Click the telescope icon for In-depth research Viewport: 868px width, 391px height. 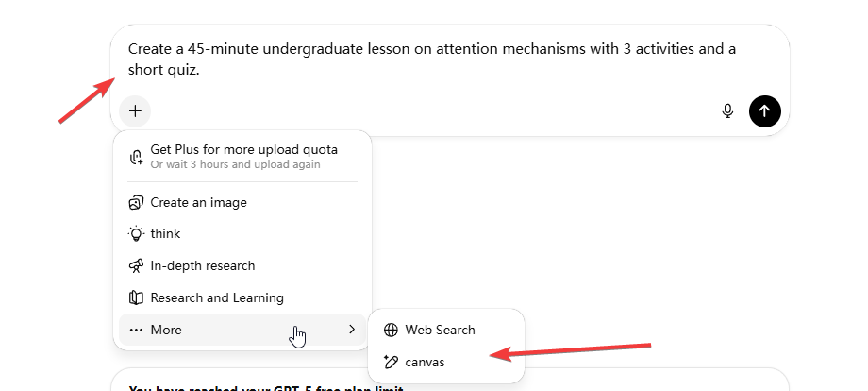(x=136, y=265)
